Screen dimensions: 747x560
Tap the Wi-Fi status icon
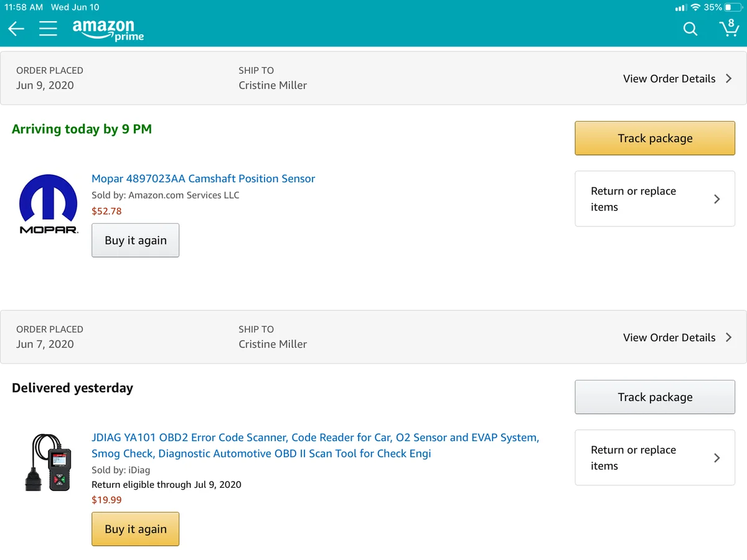click(695, 7)
